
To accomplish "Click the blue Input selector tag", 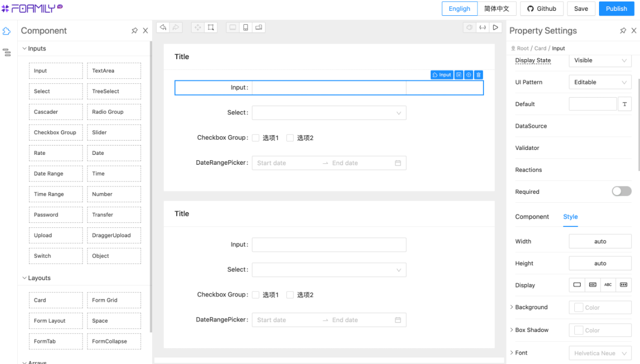I will point(442,75).
